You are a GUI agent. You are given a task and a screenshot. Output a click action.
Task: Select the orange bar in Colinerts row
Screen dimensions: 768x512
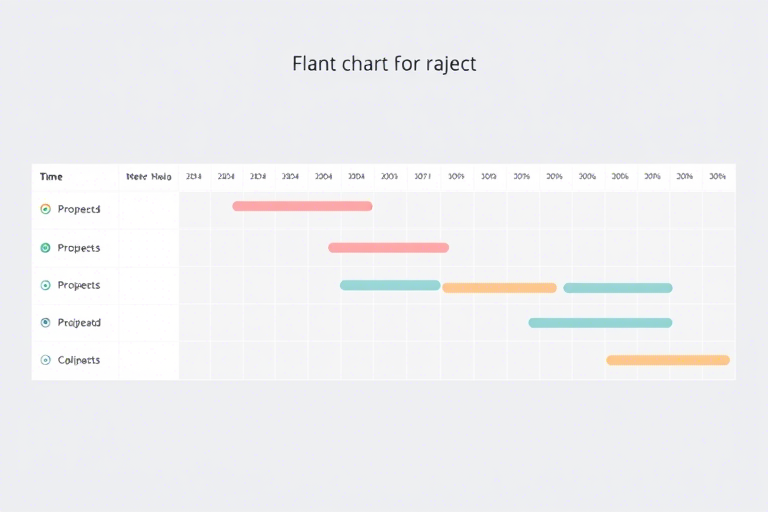(x=668, y=361)
